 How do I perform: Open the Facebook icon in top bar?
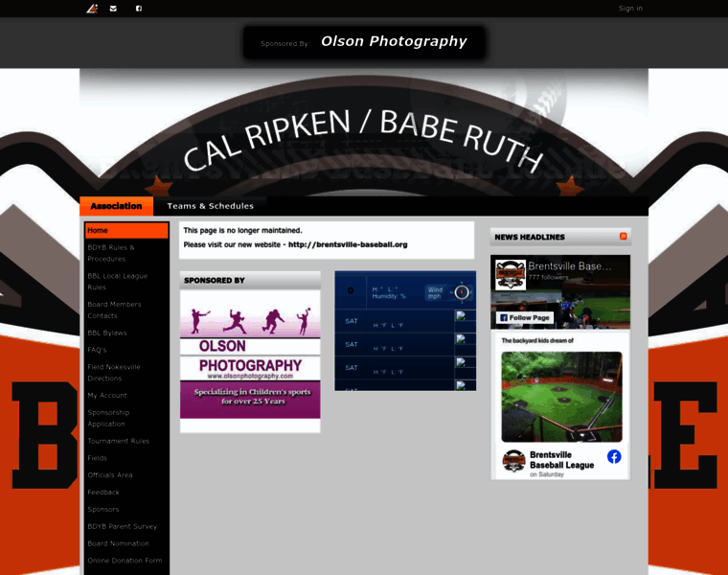tap(139, 9)
